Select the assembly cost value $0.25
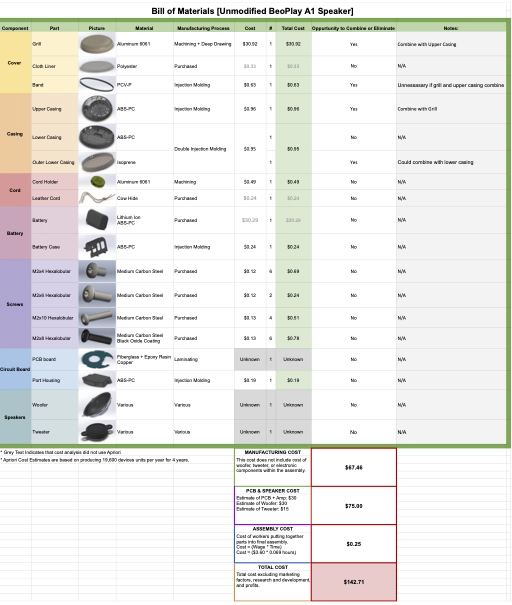The image size is (512, 605). tap(353, 544)
